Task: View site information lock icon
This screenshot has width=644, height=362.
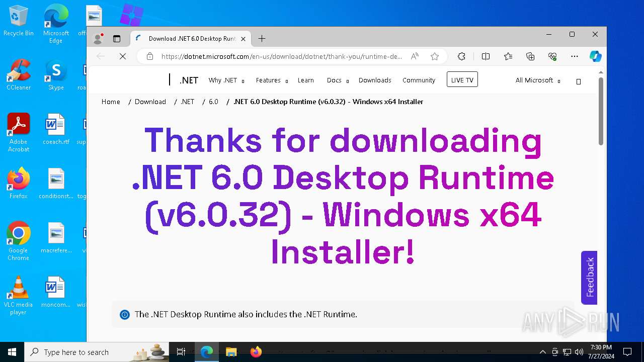Action: coord(149,56)
